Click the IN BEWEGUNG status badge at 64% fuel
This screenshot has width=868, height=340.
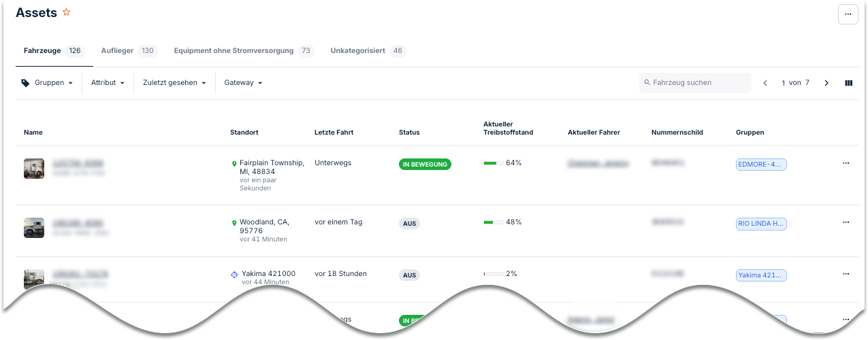[425, 165]
